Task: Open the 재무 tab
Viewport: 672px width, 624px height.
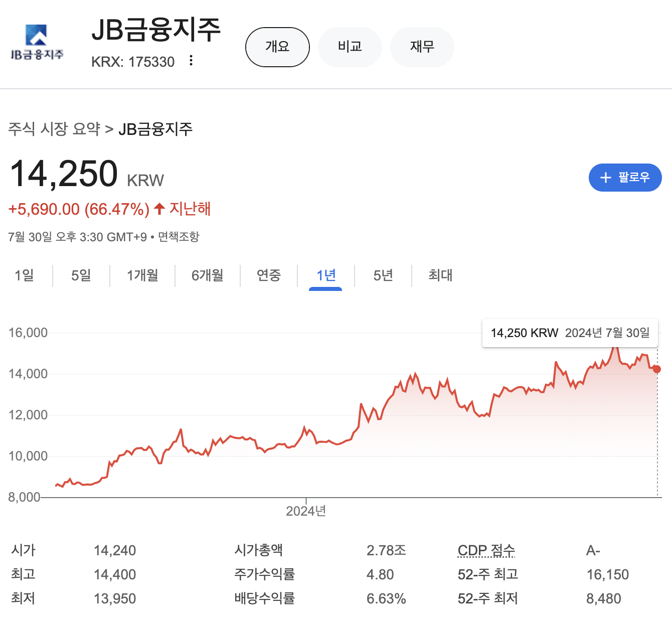Action: (x=422, y=47)
